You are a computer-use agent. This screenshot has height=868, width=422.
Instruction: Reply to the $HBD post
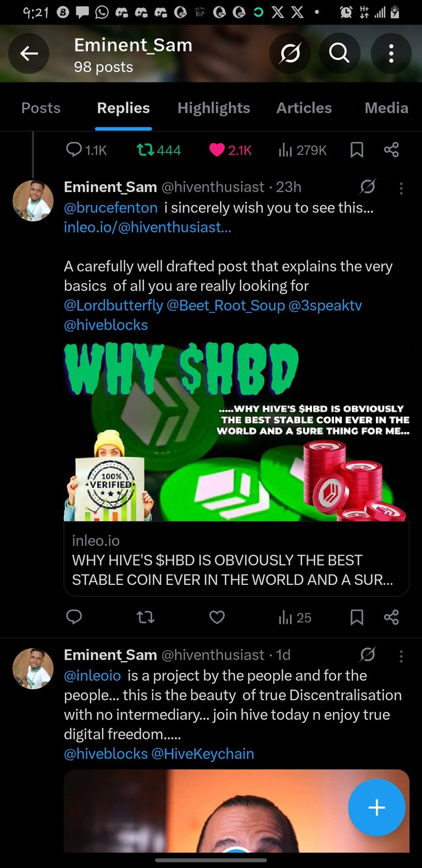coord(74,617)
